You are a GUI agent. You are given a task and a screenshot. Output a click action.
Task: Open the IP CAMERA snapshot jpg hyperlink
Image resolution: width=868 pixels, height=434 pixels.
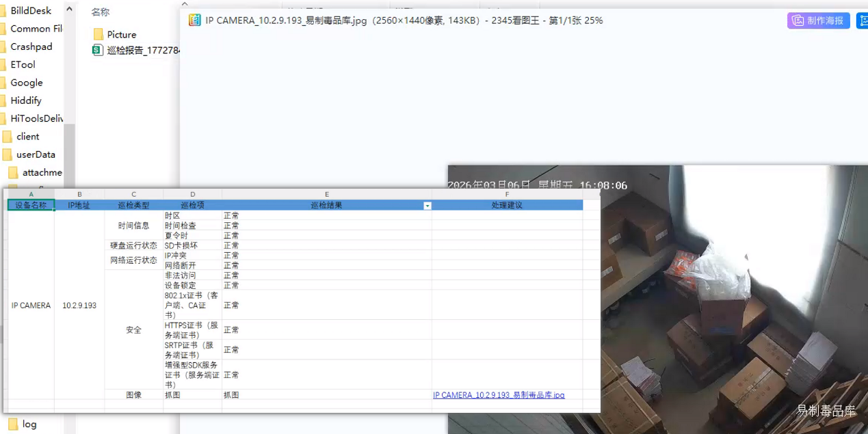pyautogui.click(x=499, y=395)
